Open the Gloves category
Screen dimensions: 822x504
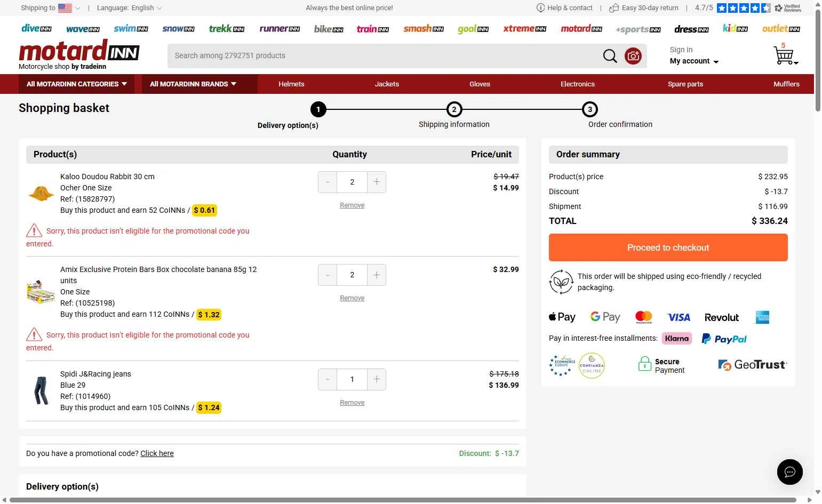[480, 84]
